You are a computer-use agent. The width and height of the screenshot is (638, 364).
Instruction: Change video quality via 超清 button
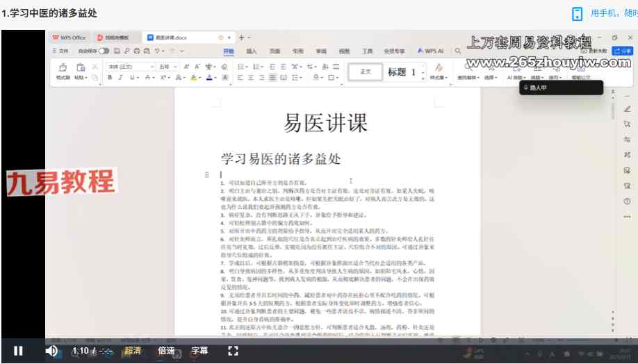133,351
